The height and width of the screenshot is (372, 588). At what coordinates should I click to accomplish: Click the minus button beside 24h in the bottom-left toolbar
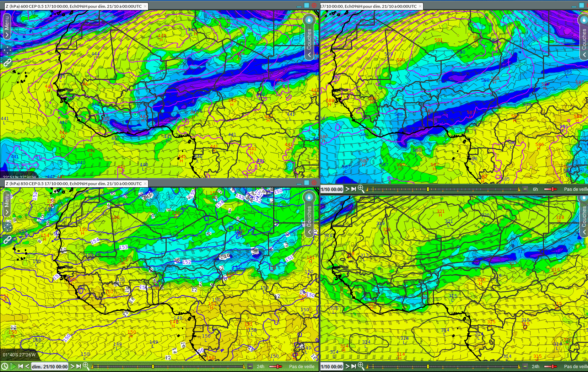pos(250,366)
